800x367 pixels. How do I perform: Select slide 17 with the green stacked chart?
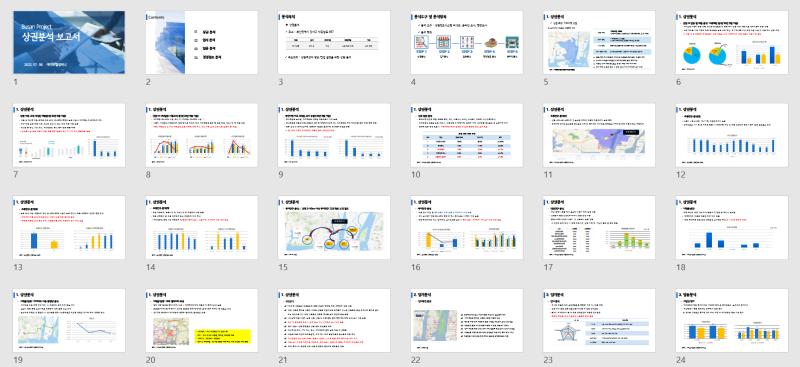coord(599,227)
